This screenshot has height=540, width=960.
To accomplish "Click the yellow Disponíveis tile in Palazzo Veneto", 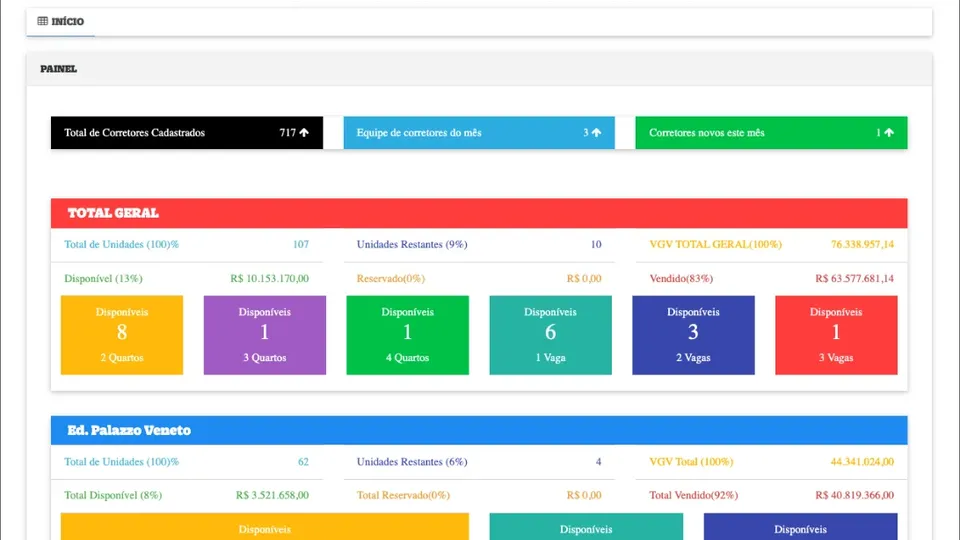I will click(x=264, y=527).
